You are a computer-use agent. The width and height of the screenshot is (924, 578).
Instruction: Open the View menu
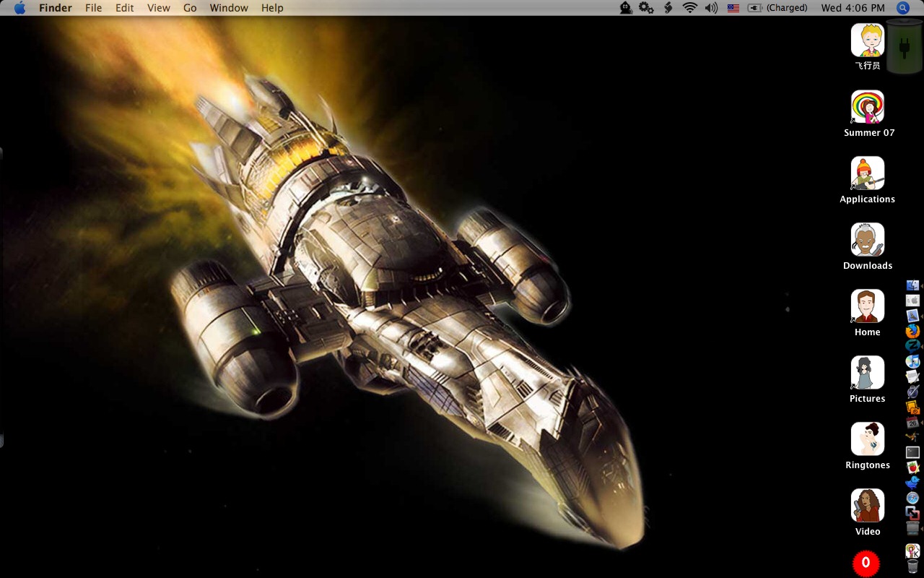tap(159, 8)
